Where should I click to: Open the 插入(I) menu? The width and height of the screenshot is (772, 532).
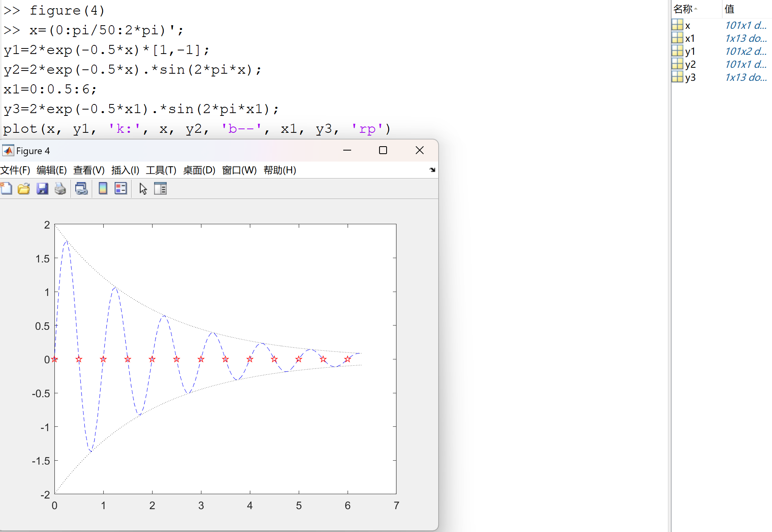(125, 170)
